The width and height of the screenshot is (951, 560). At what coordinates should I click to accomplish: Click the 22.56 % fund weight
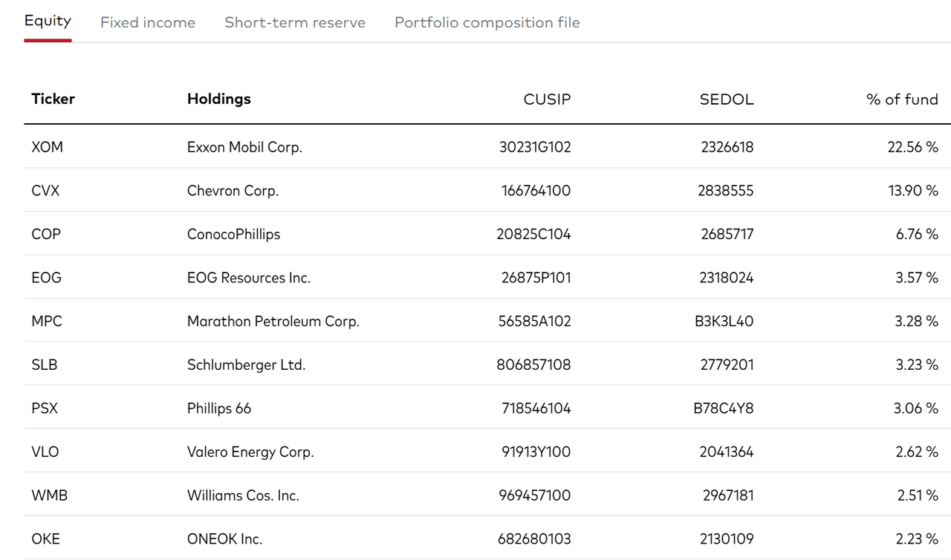point(913,147)
